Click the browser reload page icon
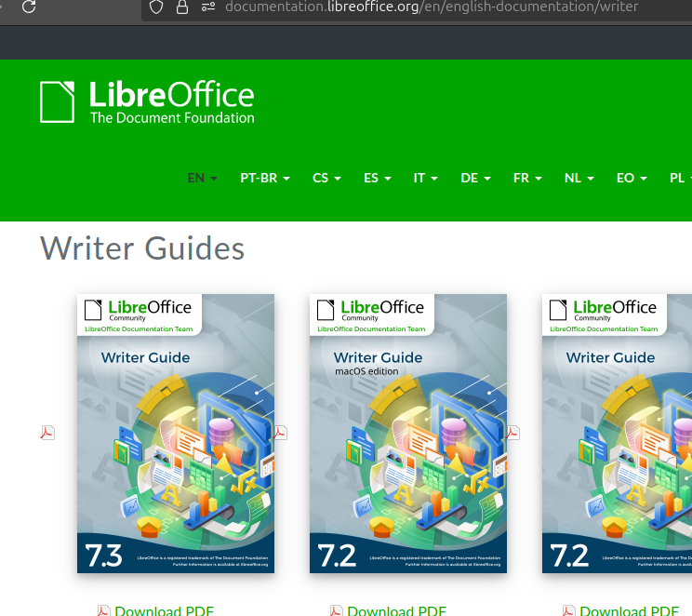 pyautogui.click(x=29, y=7)
